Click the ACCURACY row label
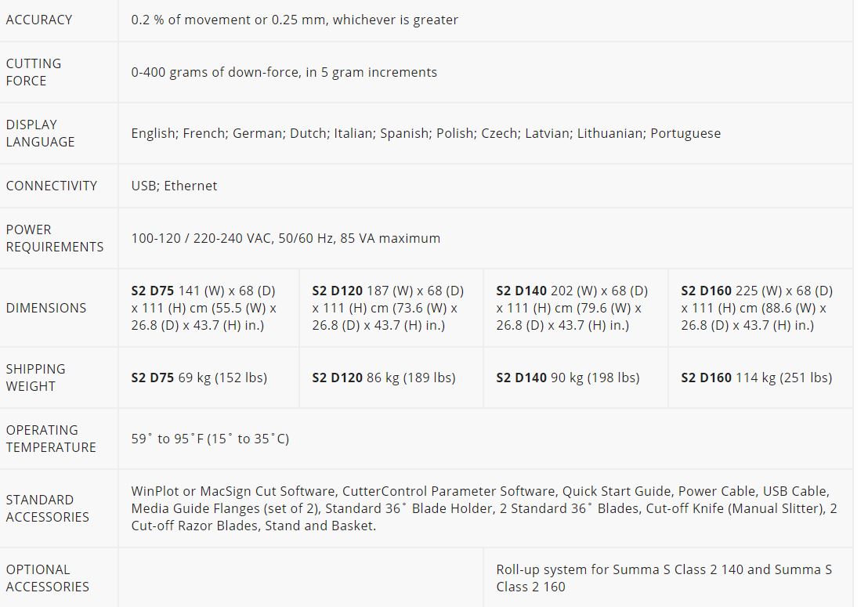The width and height of the screenshot is (868, 607). tap(38, 20)
